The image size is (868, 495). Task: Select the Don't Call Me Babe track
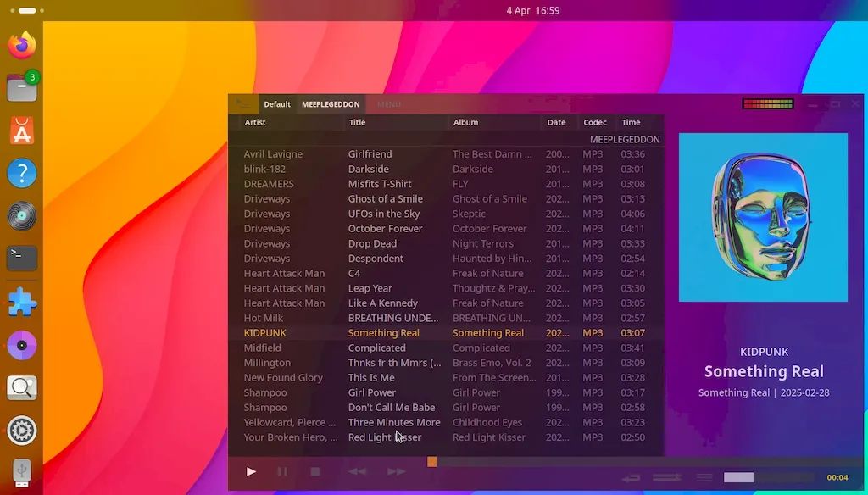click(446, 408)
